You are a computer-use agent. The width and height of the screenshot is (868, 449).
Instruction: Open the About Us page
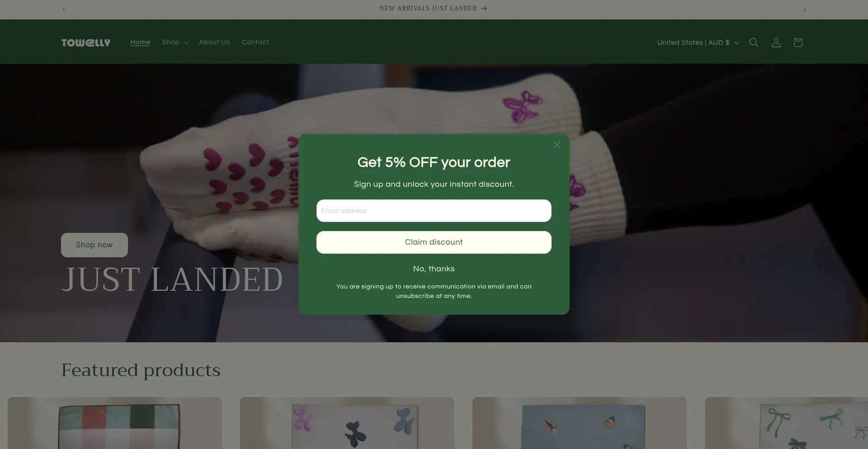[x=214, y=42]
